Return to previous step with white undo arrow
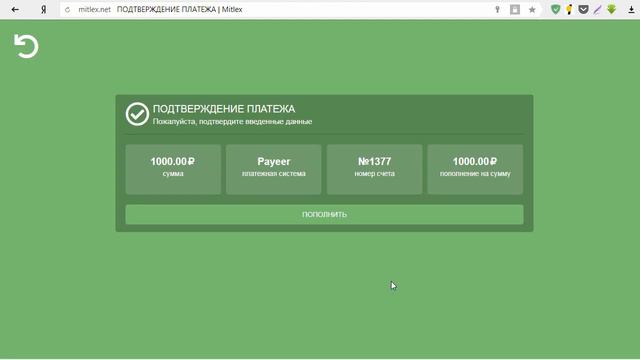The width and height of the screenshot is (640, 360). click(26, 46)
